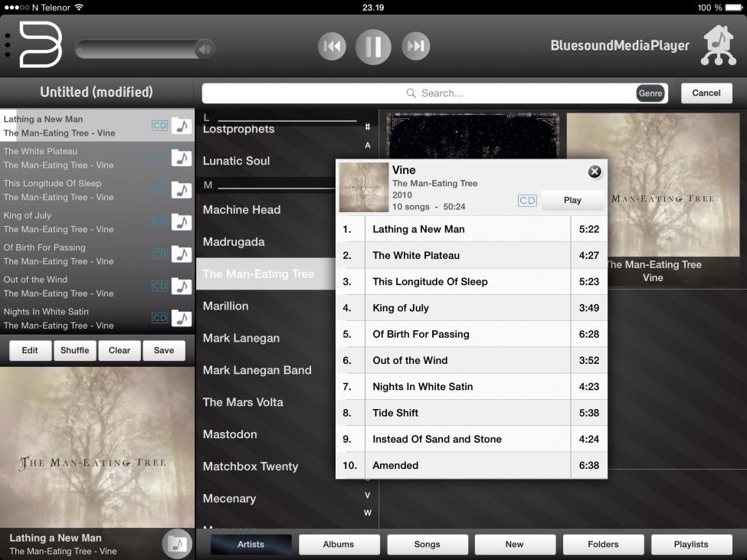Select track 6 Out of the Wind in popup
The image size is (747, 560).
point(472,360)
